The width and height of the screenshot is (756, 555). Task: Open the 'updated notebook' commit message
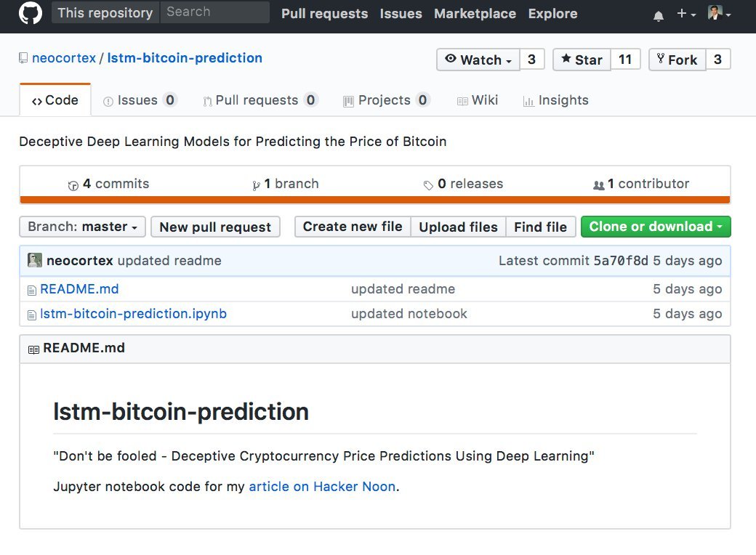(409, 314)
